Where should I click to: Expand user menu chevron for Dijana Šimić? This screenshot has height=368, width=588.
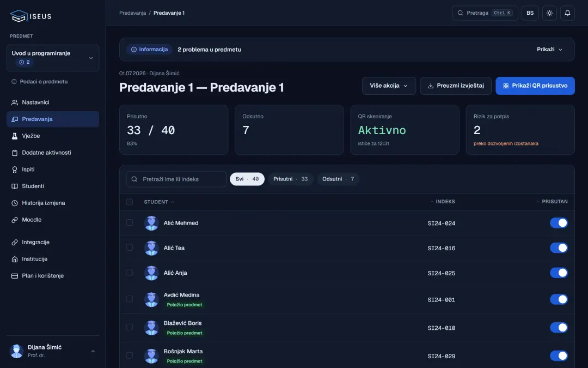pos(93,352)
